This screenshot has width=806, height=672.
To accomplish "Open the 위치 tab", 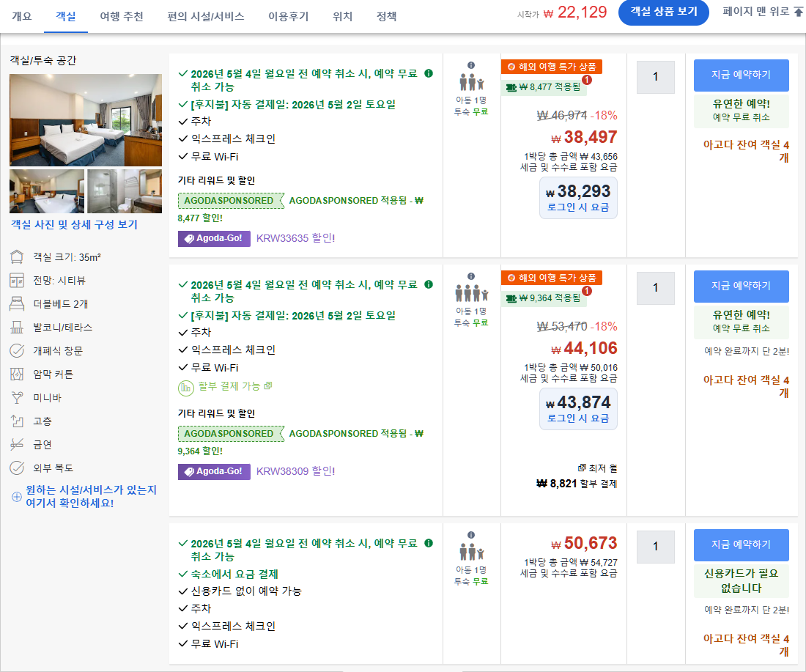I will coord(342,16).
